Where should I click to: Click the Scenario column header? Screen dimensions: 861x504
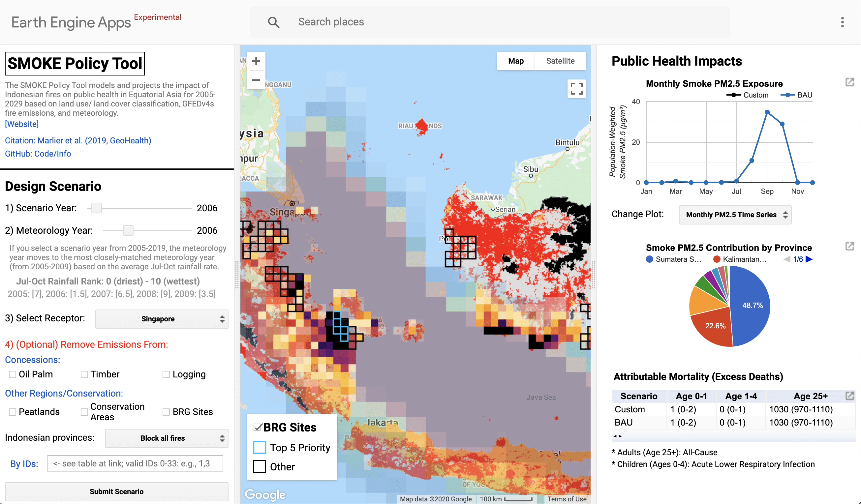(x=639, y=396)
